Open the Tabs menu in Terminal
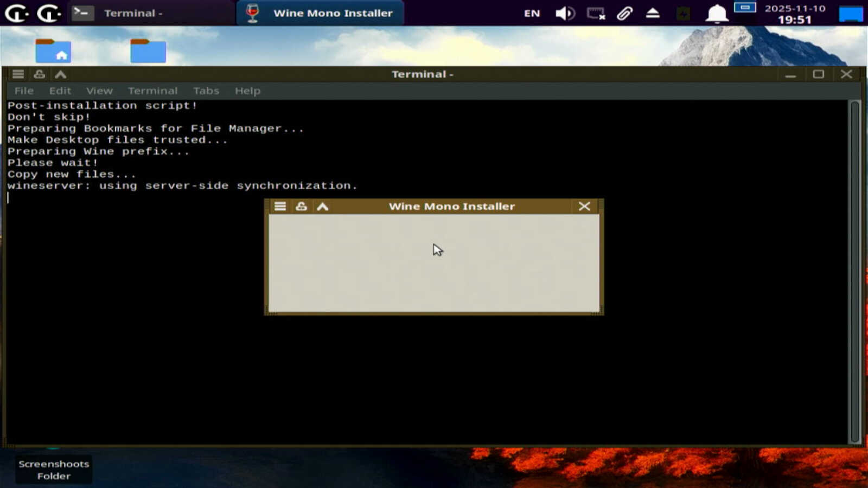The height and width of the screenshot is (488, 868). [206, 91]
